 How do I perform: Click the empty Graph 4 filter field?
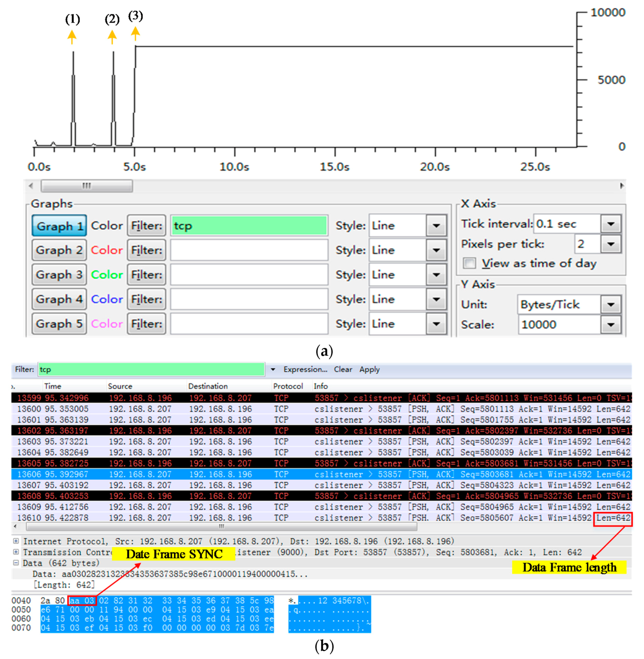(x=249, y=299)
